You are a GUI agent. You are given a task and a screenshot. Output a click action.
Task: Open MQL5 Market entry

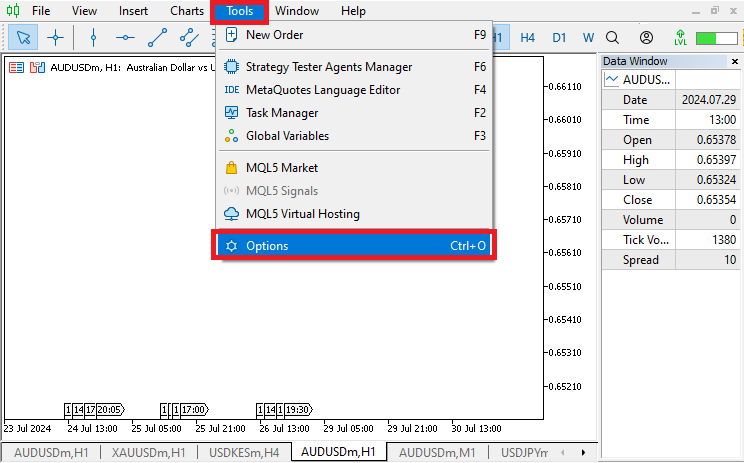353,168
